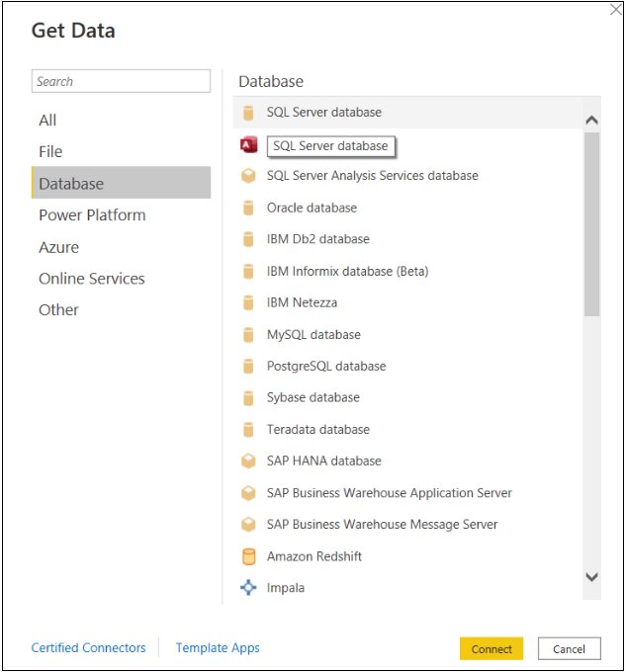Select the Azure category
This screenshot has height=672, width=626.
58,247
